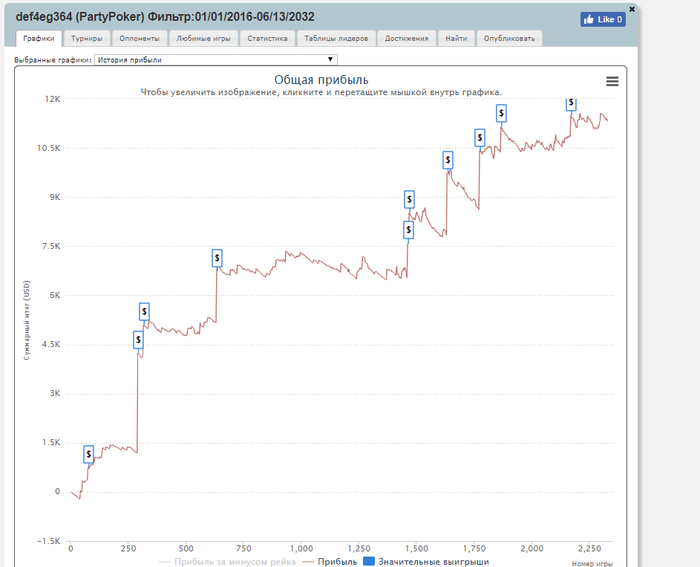Switch to Любимые игры tab
700x567 pixels.
203,38
